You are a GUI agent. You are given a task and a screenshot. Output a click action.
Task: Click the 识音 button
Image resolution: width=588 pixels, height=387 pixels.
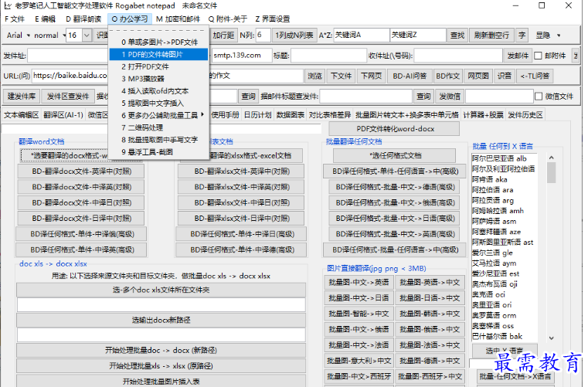504,76
